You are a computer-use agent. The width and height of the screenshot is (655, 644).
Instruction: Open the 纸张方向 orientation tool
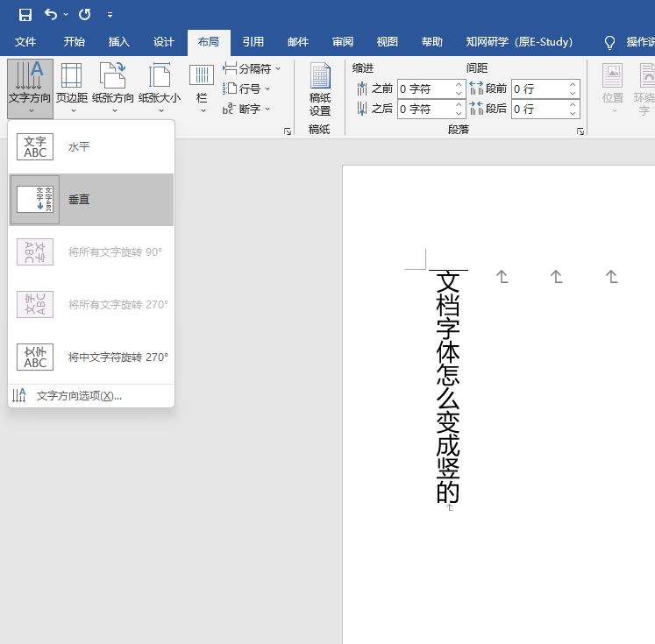coord(112,88)
